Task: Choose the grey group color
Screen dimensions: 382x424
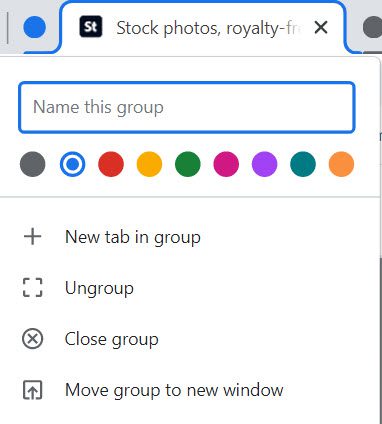Action: 33,164
